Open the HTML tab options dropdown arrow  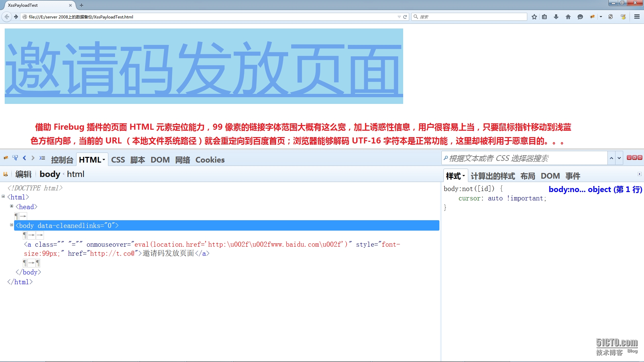pos(104,160)
